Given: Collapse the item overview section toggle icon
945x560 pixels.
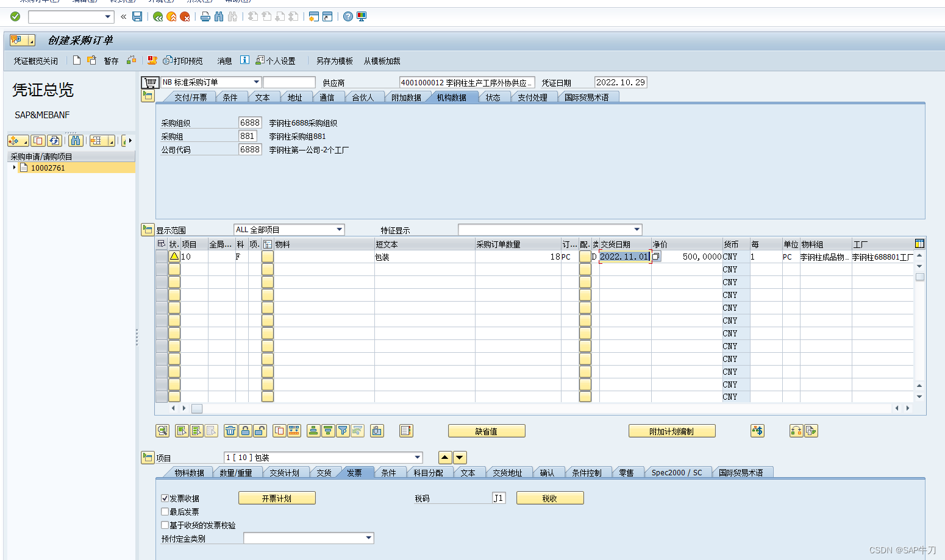Looking at the screenshot, I should (x=148, y=230).
